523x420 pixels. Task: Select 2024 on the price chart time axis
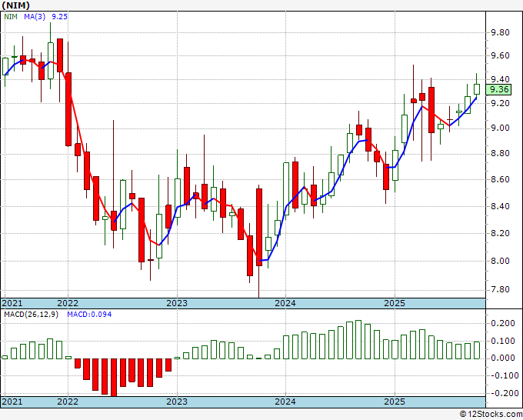[x=285, y=303]
